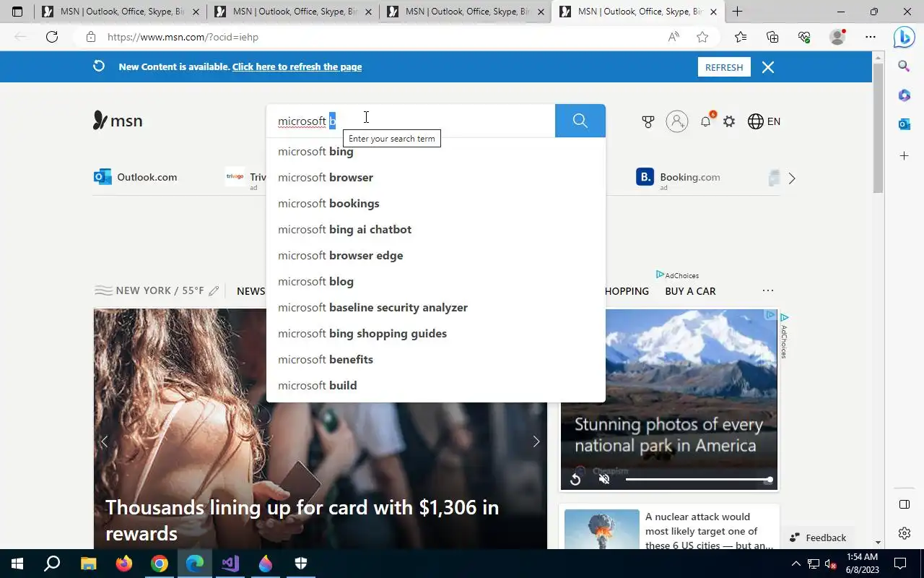Click browser back arrow
The width and height of the screenshot is (924, 578).
coord(20,37)
